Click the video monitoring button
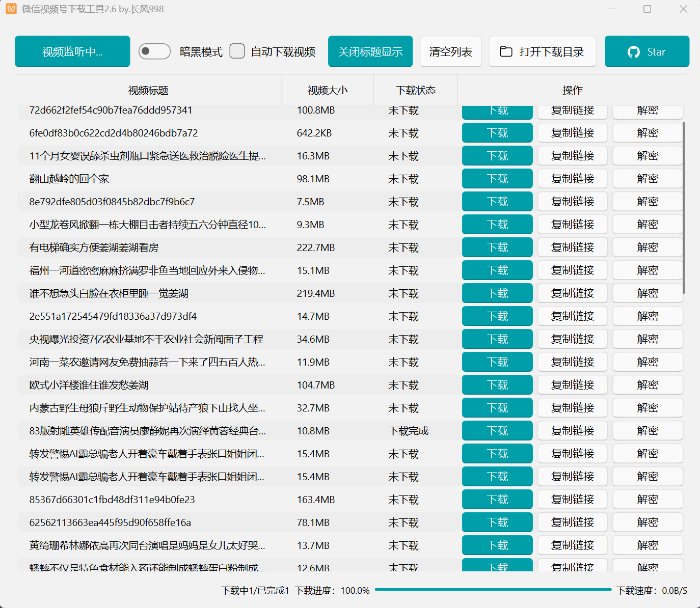The width and height of the screenshot is (700, 608). click(72, 51)
